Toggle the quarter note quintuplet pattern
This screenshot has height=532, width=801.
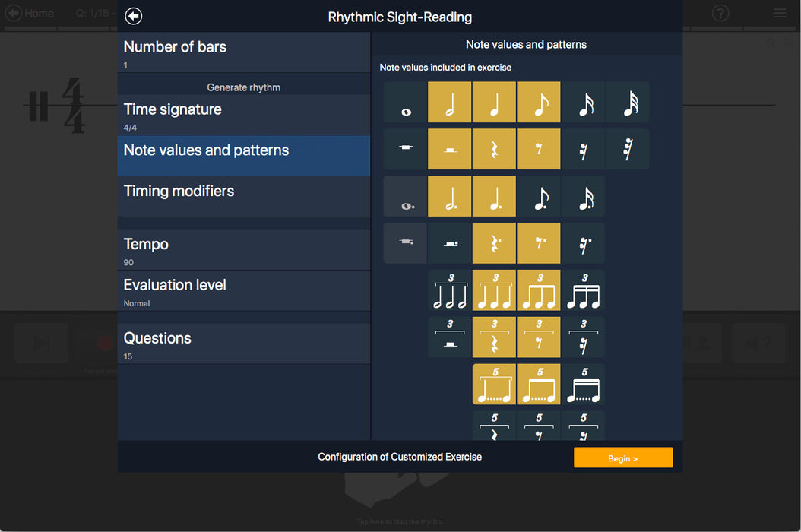pyautogui.click(x=494, y=385)
